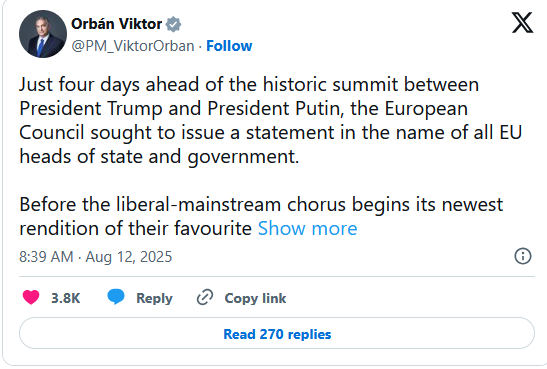
Task: Open the Read 270 replies button
Action: [277, 333]
